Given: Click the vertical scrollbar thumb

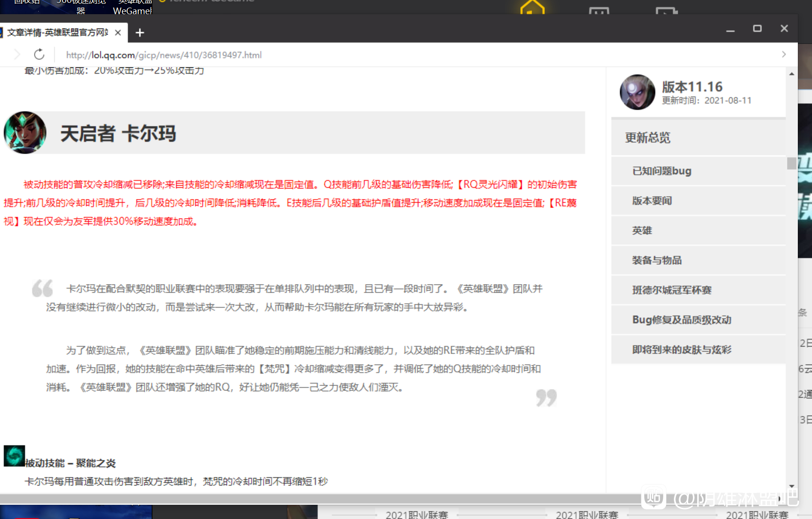Looking at the screenshot, I should [x=792, y=163].
